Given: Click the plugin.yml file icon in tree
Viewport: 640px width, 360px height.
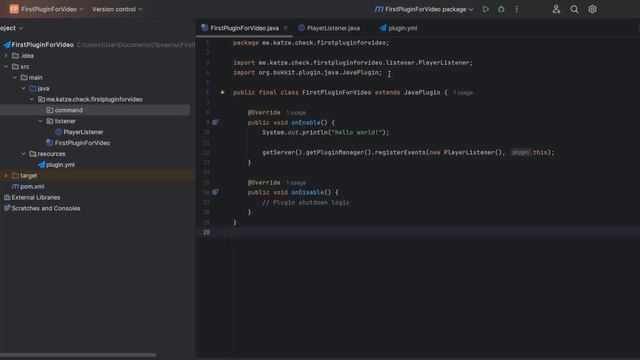Looking at the screenshot, I should (41, 164).
